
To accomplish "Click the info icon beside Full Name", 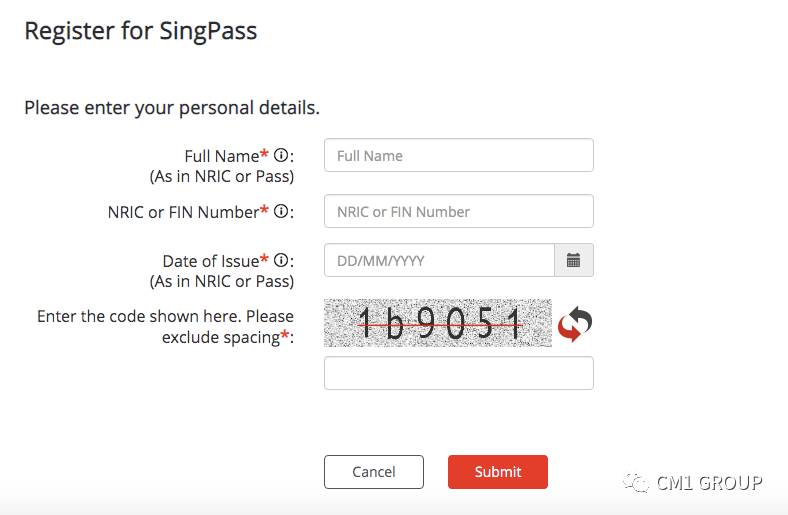I will point(281,156).
